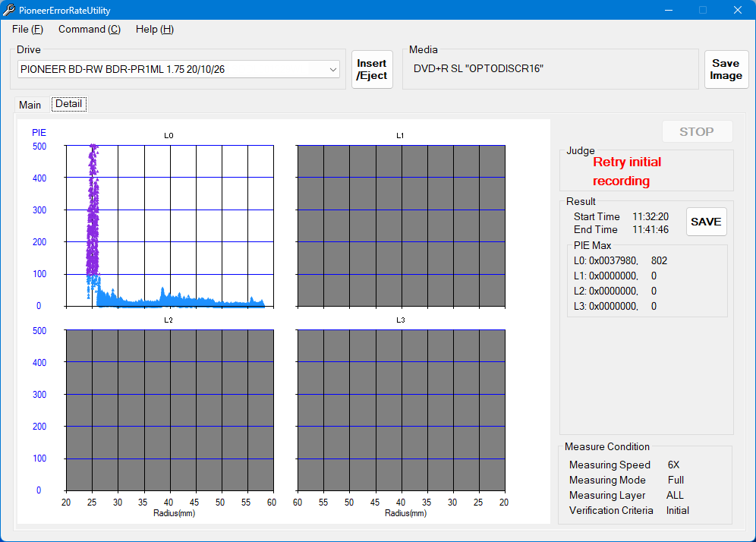Click the Radius(mm) label under L2 graph
The width and height of the screenshot is (756, 542).
pyautogui.click(x=174, y=513)
